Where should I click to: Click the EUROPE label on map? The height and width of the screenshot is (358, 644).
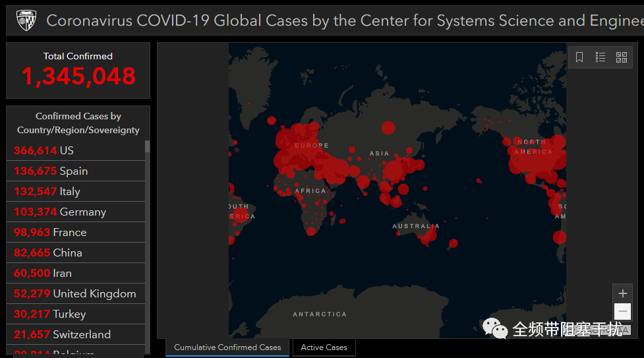tap(312, 146)
